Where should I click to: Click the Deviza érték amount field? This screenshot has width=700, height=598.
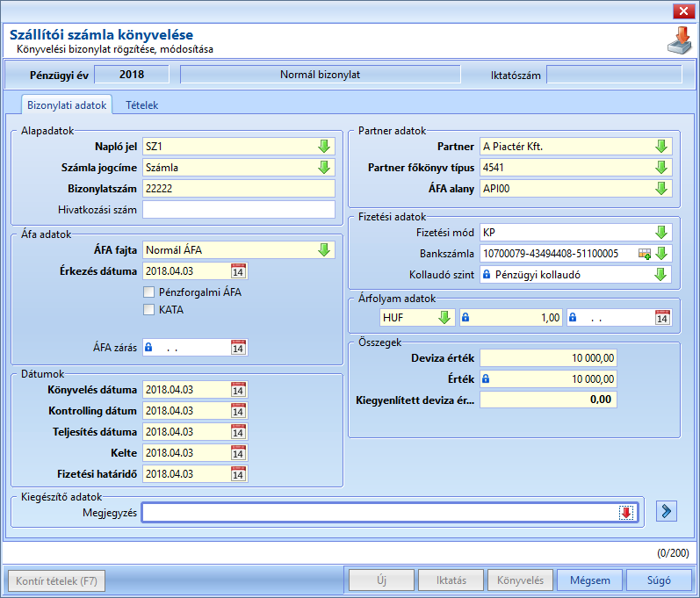click(549, 358)
